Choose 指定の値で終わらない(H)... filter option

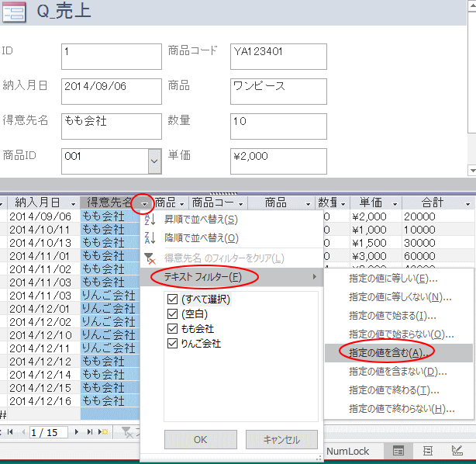pyautogui.click(x=399, y=409)
